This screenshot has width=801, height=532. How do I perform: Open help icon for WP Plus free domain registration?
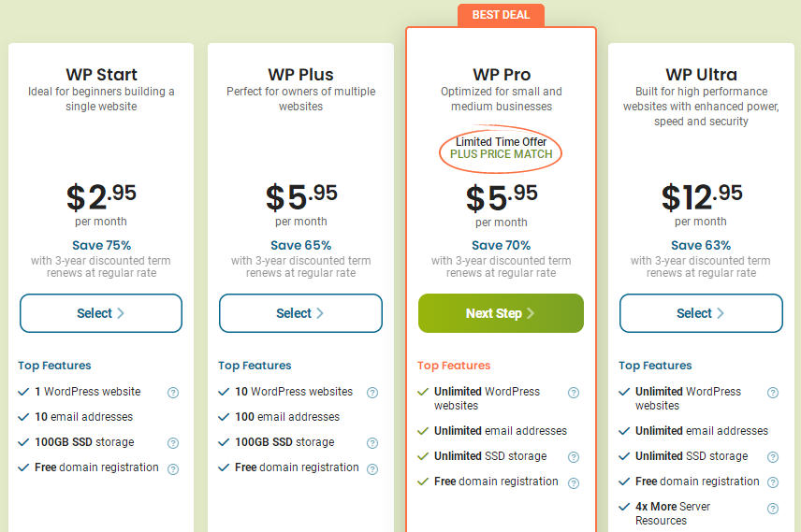pos(372,468)
